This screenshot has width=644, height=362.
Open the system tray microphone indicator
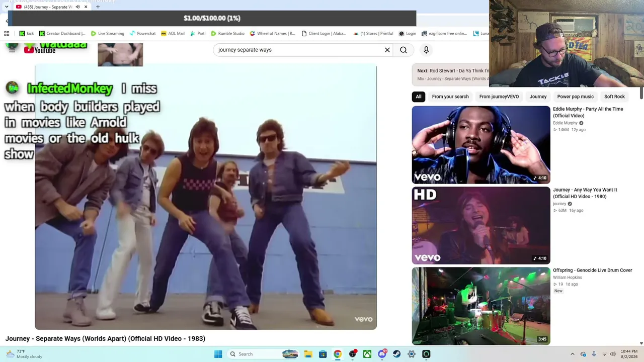(x=594, y=354)
